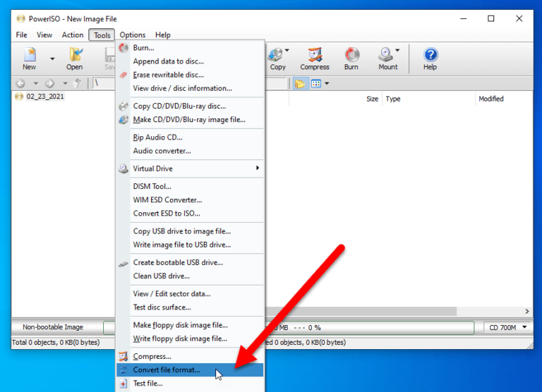Choose Test file... menu entry
Viewport: 542px width, 392px height.
(x=190, y=384)
